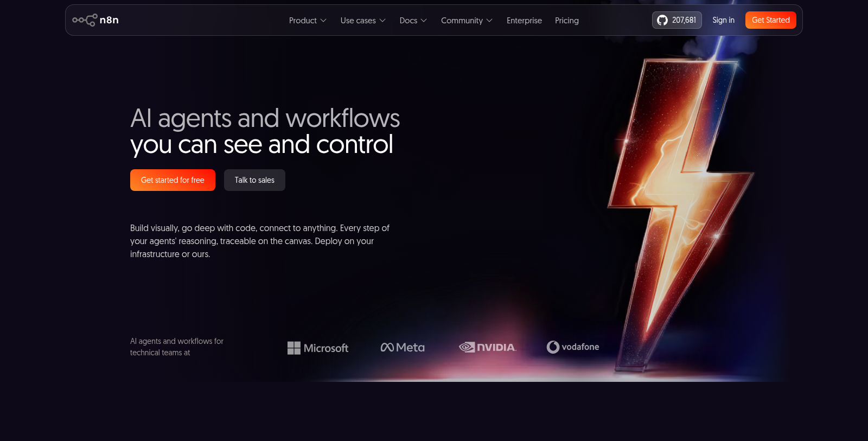Click the n8n logo in the header
The image size is (868, 441).
(95, 20)
